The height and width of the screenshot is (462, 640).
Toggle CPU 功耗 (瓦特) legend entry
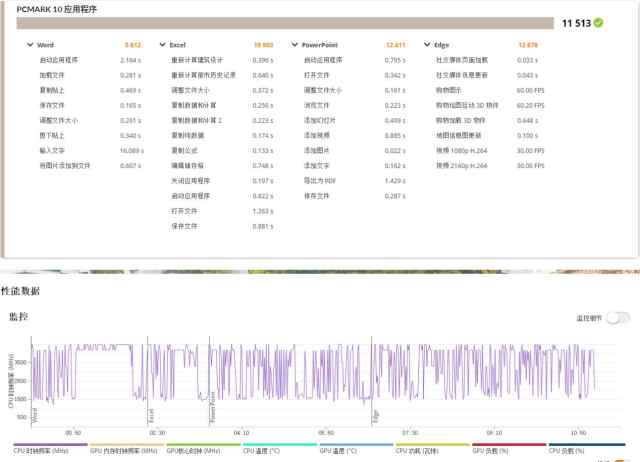[433, 448]
